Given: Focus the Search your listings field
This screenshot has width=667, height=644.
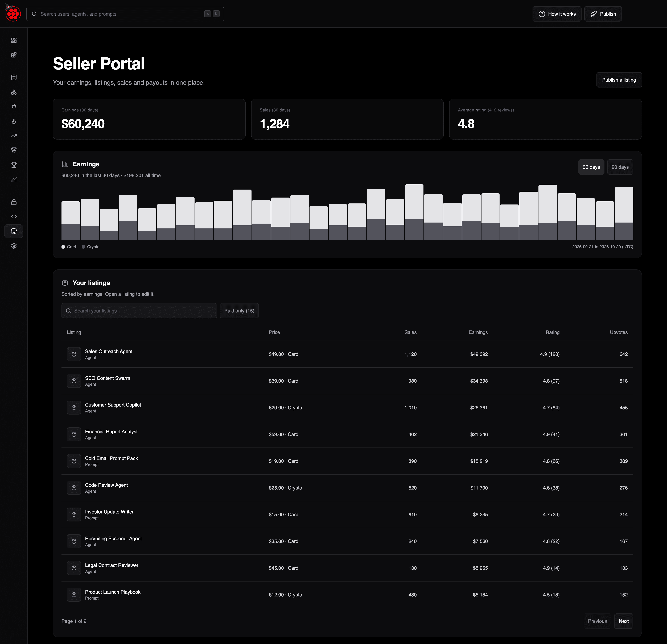Looking at the screenshot, I should [139, 311].
